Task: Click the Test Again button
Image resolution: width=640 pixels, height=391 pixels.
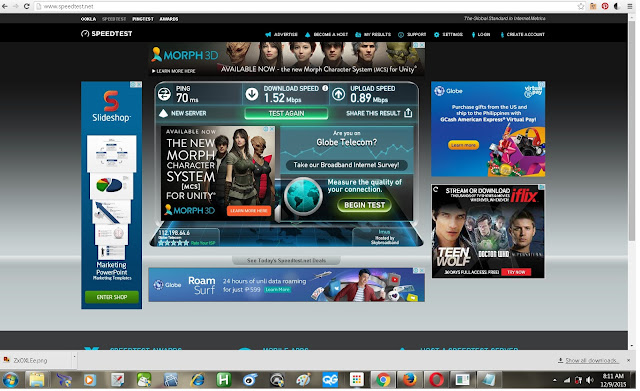Action: [286, 113]
